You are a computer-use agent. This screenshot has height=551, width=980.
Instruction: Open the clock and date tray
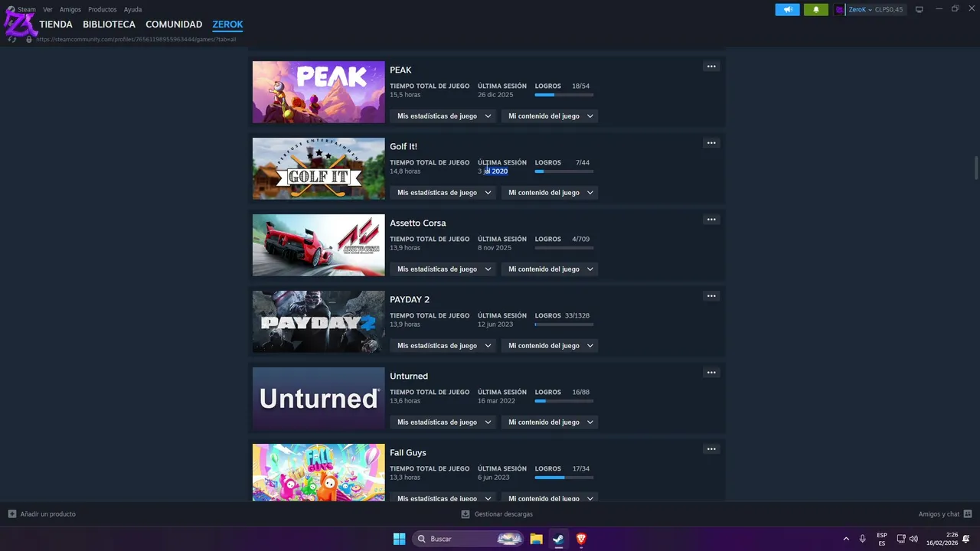click(942, 539)
